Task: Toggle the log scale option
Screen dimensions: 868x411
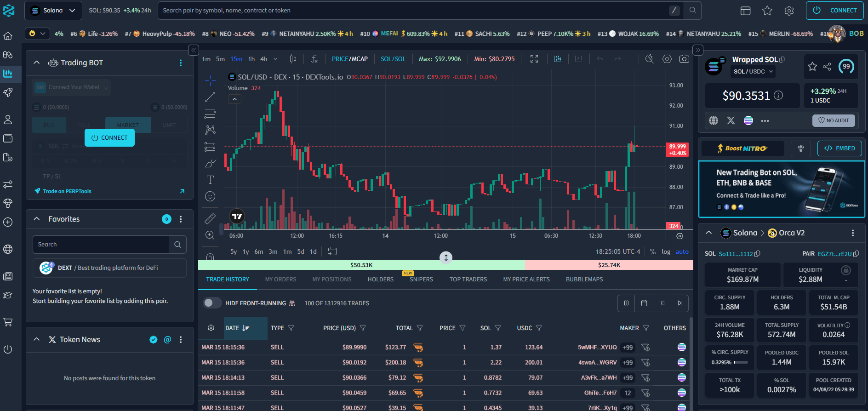Action: [x=666, y=251]
